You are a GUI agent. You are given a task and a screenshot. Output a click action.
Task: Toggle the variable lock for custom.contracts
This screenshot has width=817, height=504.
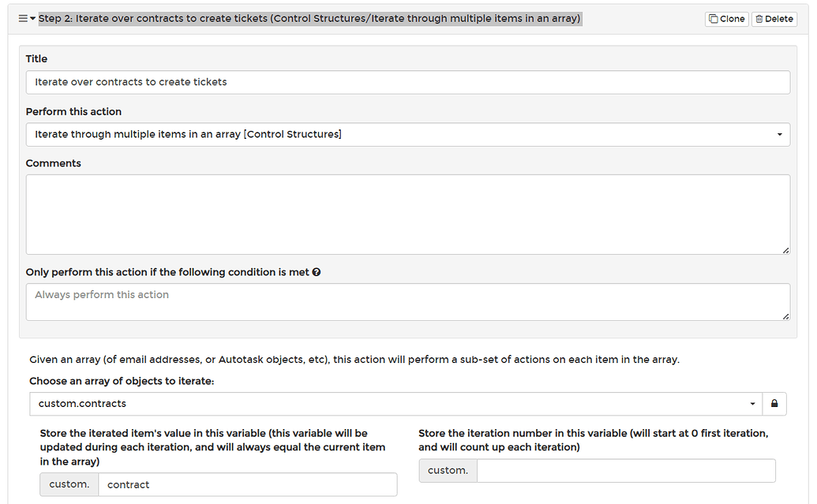click(x=774, y=403)
